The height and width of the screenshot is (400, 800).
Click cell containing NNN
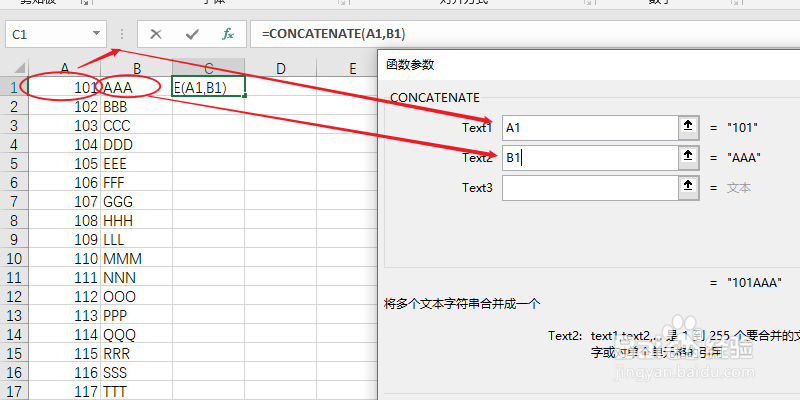coord(137,277)
